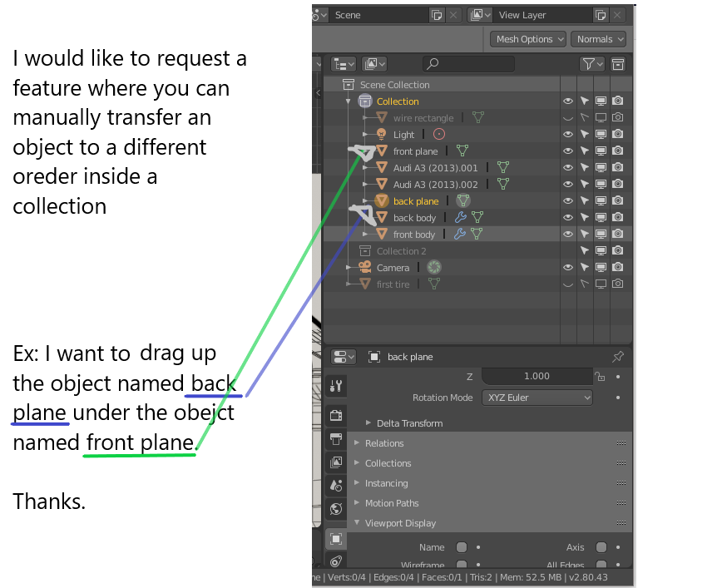Open the outliner display mode dropdown

tap(374, 65)
